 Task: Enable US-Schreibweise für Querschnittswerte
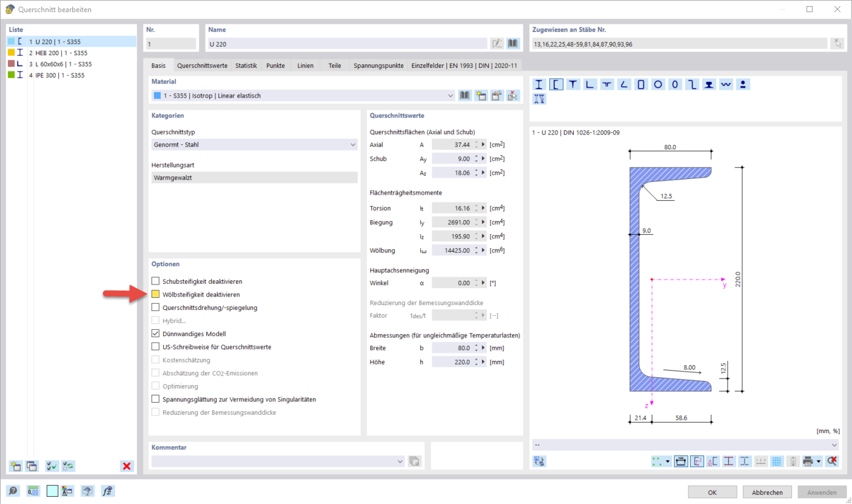pyautogui.click(x=155, y=347)
